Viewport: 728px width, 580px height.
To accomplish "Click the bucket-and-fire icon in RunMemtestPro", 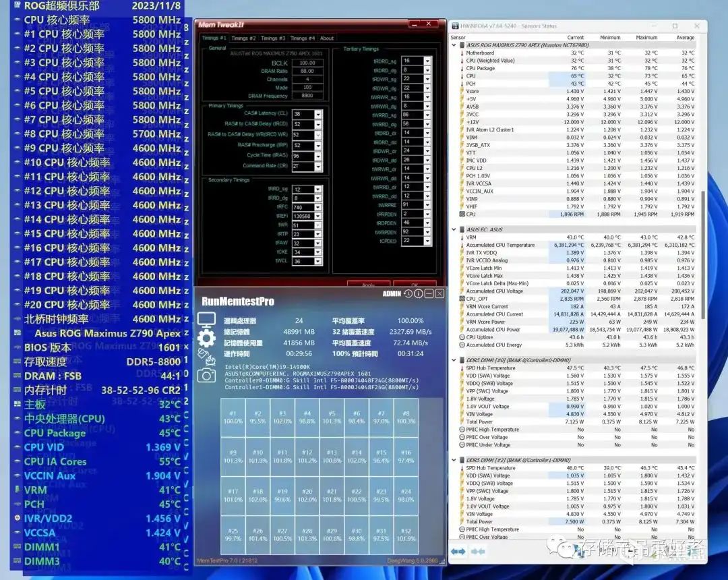I will tap(206, 357).
